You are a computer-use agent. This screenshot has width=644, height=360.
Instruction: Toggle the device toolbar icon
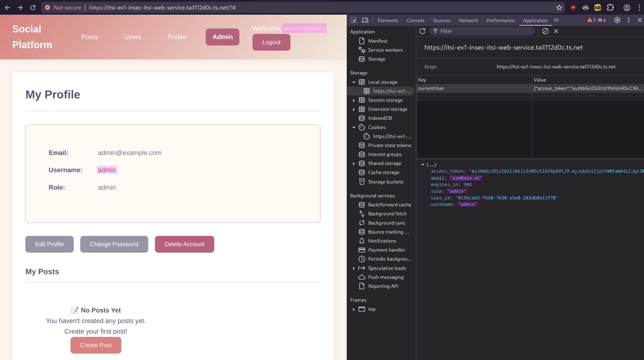pos(365,20)
